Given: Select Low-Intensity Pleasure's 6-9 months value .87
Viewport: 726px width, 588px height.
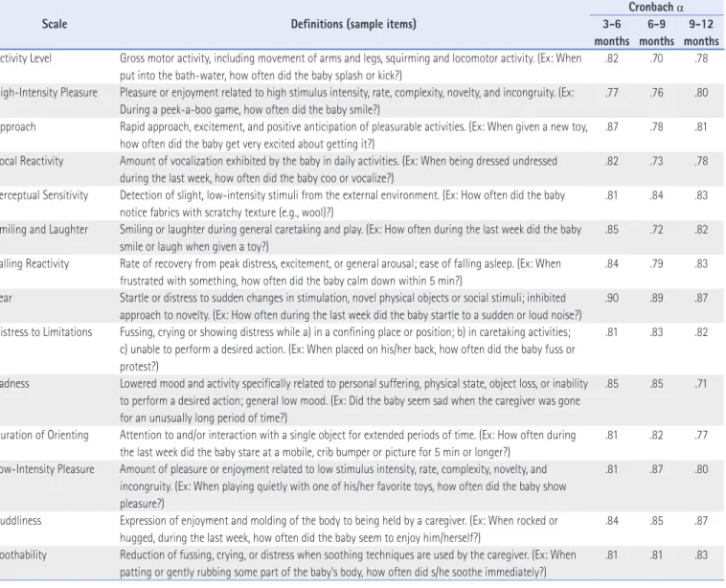Looking at the screenshot, I should (x=656, y=469).
